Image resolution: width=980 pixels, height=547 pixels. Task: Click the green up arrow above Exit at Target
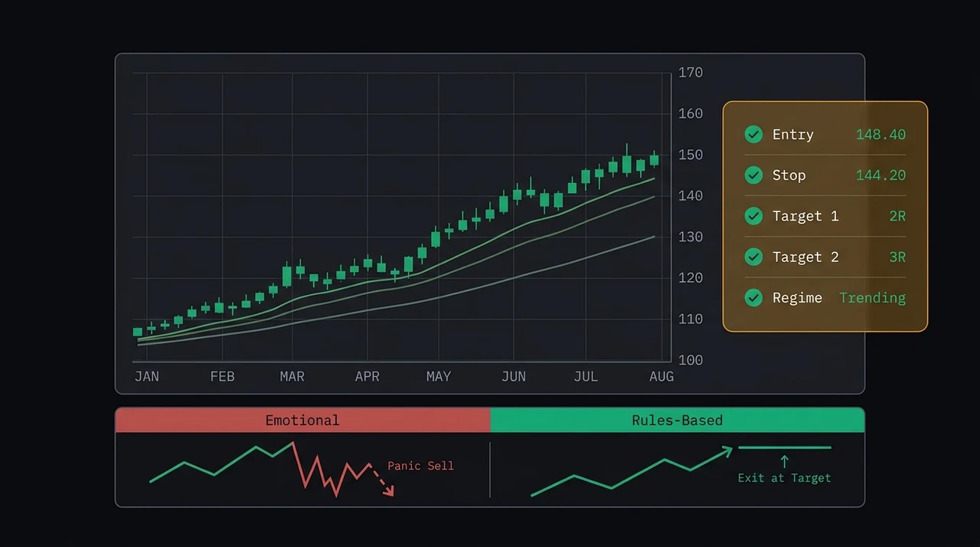[784, 460]
